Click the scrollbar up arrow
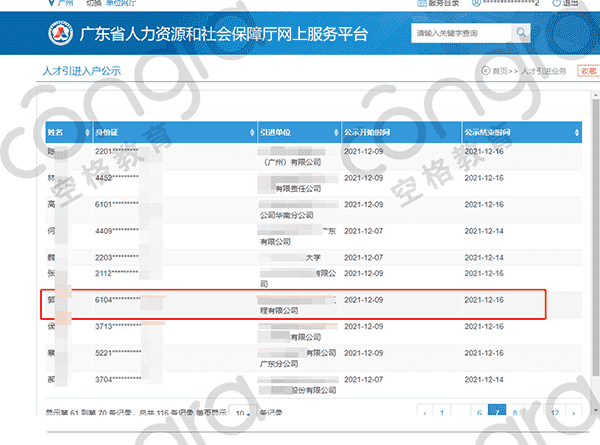The width and height of the screenshot is (600, 445). [596, 95]
